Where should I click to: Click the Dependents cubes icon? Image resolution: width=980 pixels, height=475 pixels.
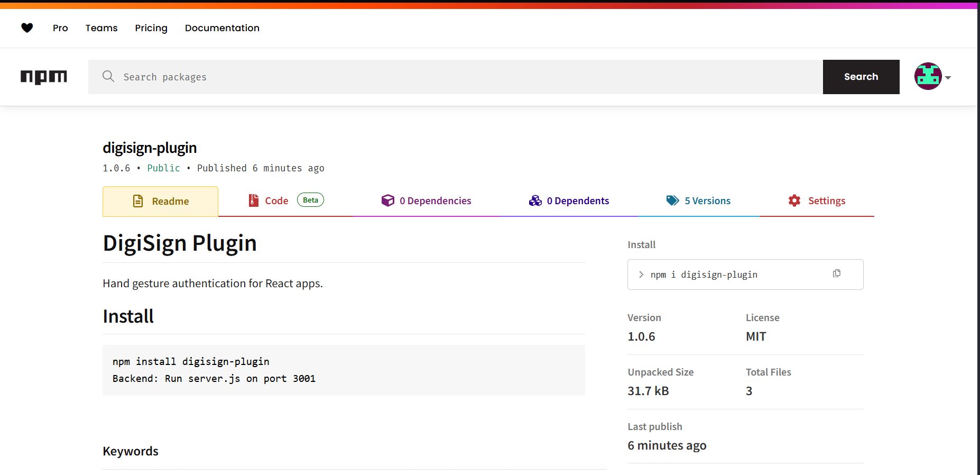535,200
